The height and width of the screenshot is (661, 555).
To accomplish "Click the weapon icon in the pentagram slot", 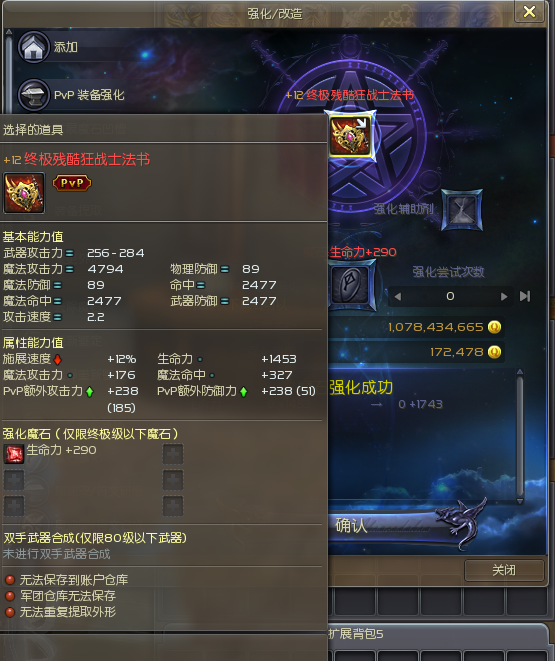I will point(350,135).
